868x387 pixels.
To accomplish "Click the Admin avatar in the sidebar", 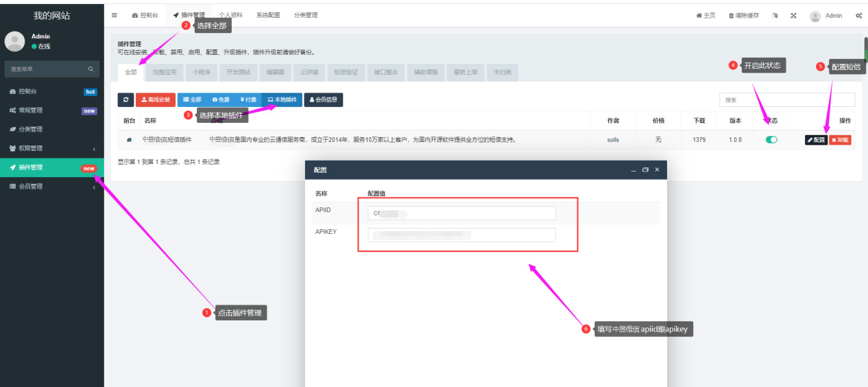I will point(15,41).
